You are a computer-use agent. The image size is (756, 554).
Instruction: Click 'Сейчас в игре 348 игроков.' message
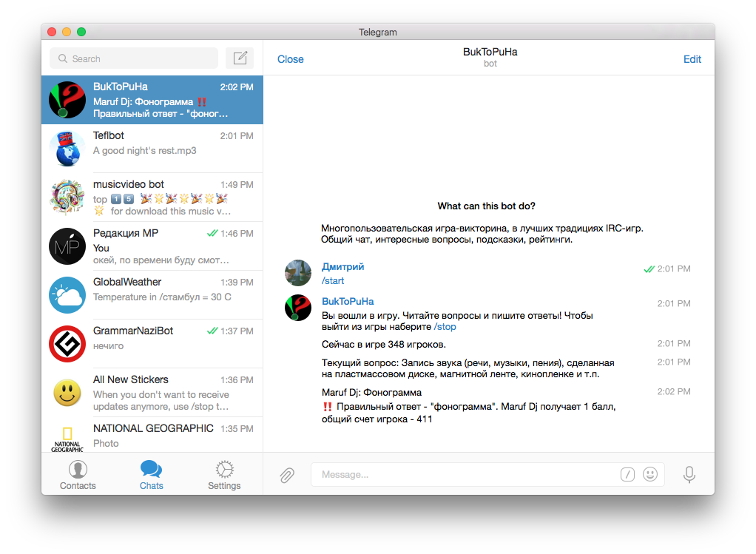384,344
